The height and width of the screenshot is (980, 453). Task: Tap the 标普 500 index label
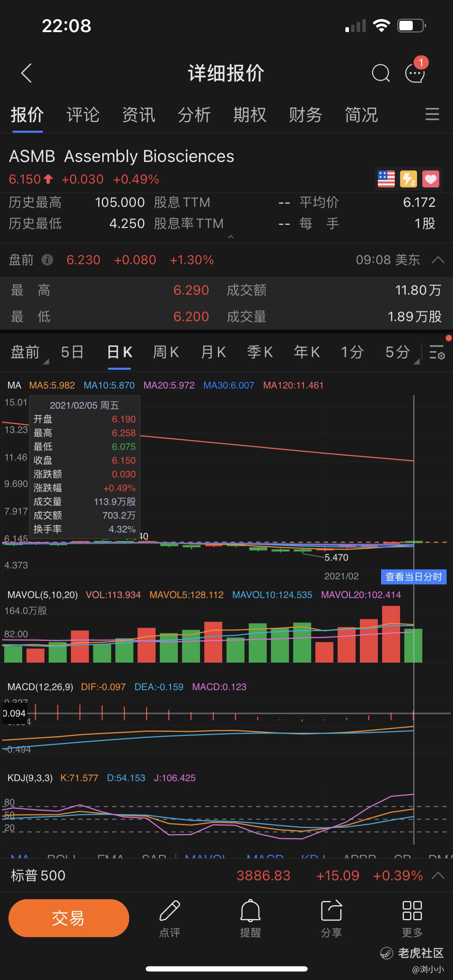pyautogui.click(x=38, y=875)
